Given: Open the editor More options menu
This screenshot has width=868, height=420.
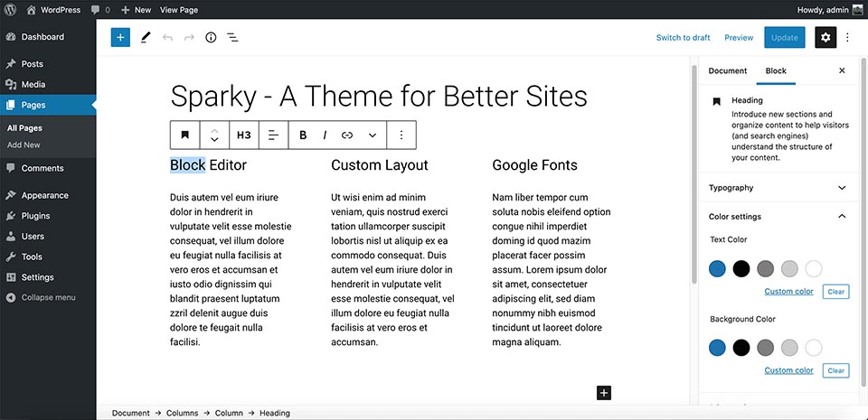Looking at the screenshot, I should 847,38.
